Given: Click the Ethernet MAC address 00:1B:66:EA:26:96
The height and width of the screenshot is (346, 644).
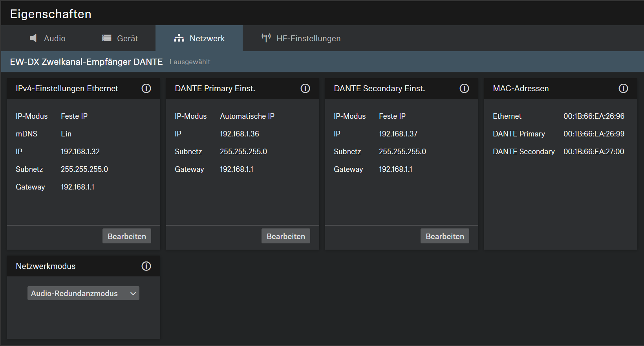Looking at the screenshot, I should click(594, 116).
